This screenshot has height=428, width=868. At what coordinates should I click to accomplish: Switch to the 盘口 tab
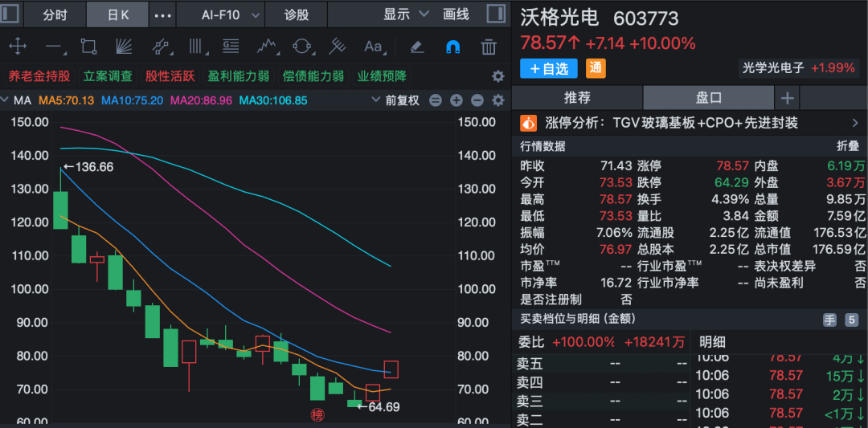[x=709, y=99]
